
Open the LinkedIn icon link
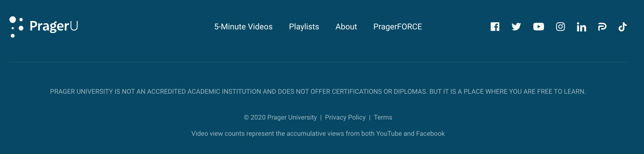pyautogui.click(x=581, y=27)
